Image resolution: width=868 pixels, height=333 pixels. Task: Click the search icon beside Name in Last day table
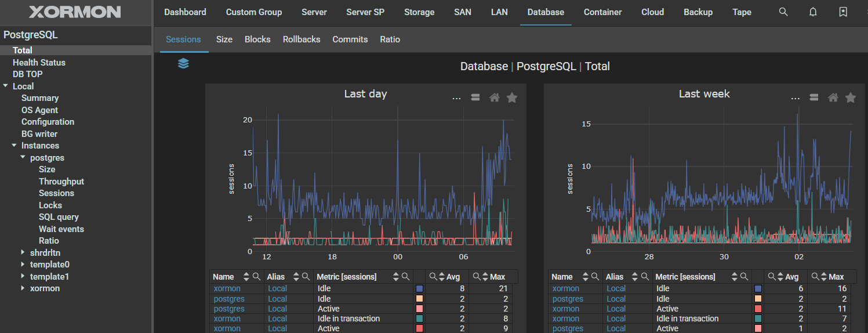coord(256,277)
